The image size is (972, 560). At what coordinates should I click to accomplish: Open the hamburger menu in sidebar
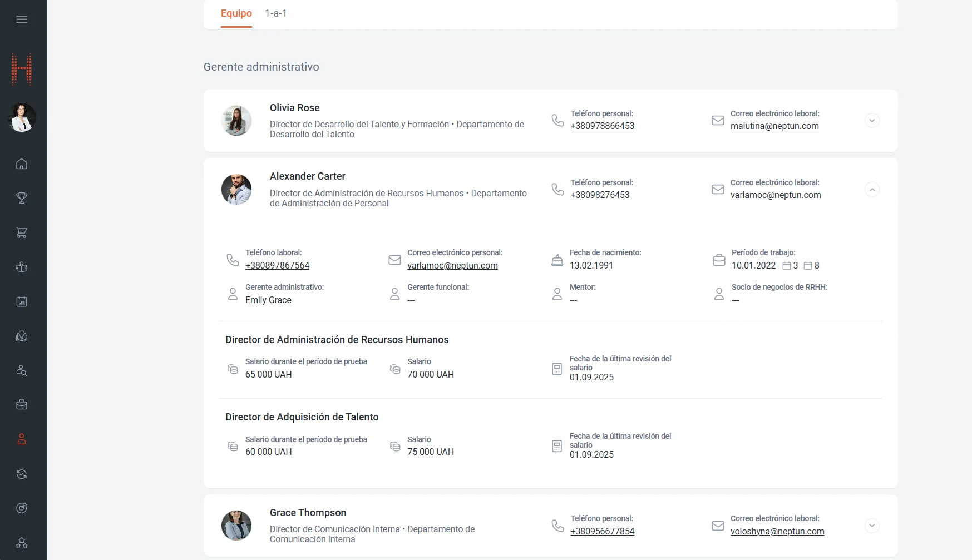coord(22,19)
